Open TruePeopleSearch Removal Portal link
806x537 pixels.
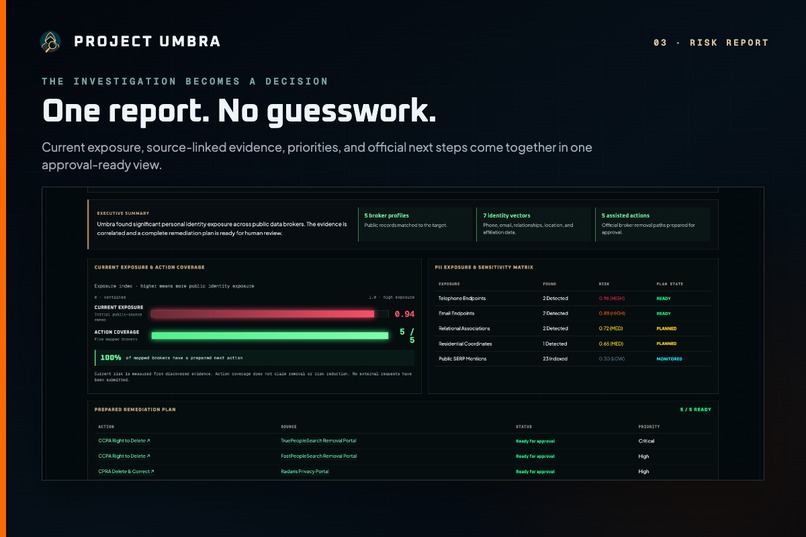tap(319, 441)
